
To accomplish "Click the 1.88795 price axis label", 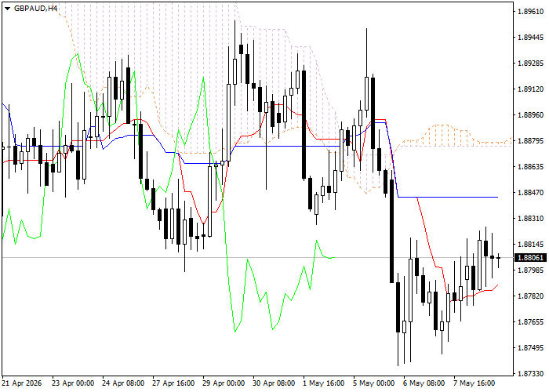I will pyautogui.click(x=531, y=140).
